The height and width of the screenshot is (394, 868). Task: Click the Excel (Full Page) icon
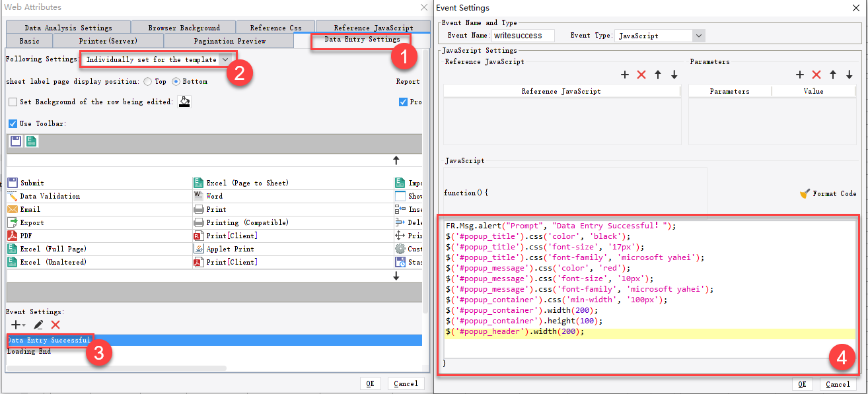pyautogui.click(x=12, y=248)
